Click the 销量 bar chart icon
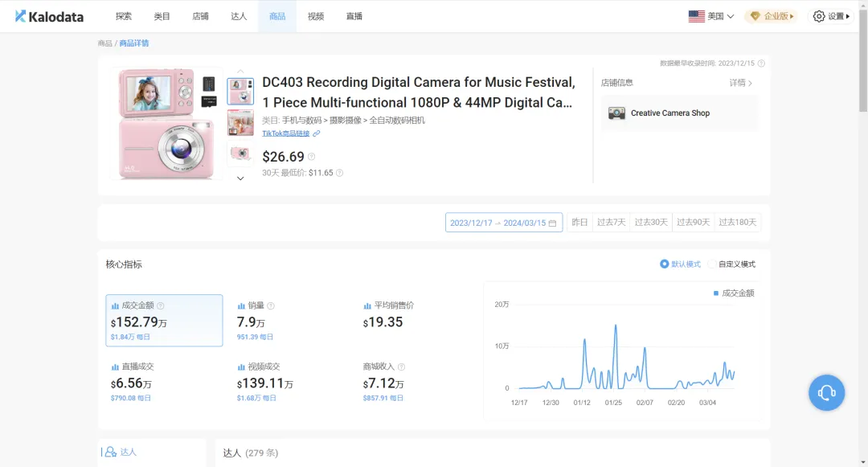 coord(241,306)
